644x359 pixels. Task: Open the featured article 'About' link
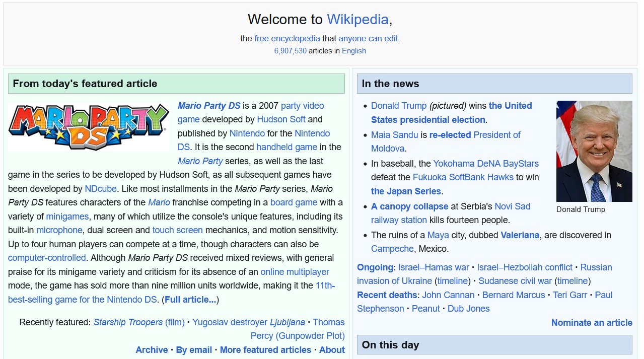[332, 350]
